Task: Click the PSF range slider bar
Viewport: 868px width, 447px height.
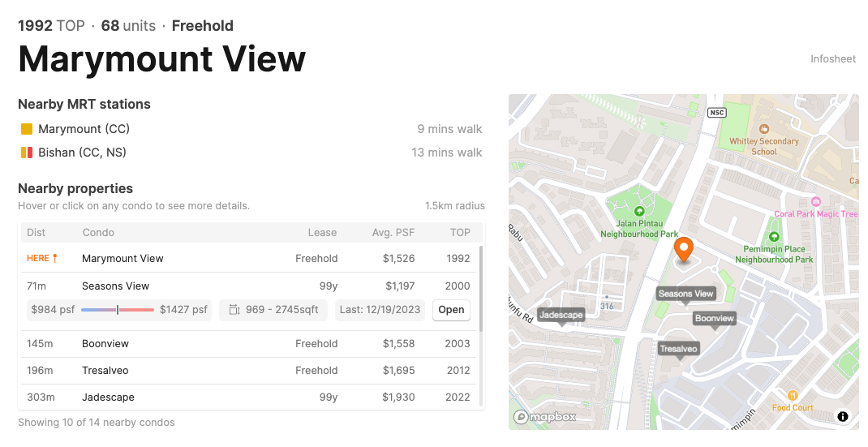Action: coord(118,310)
